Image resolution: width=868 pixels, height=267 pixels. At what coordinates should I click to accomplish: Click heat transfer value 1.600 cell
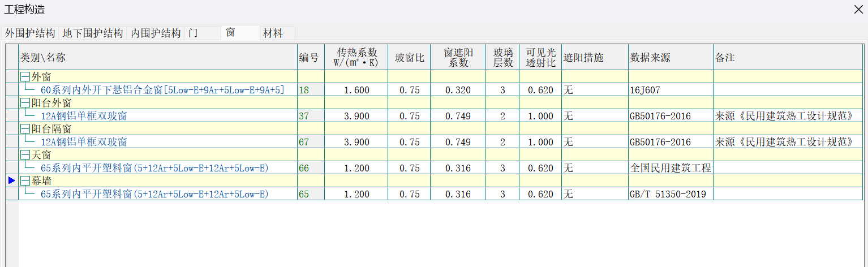[356, 90]
